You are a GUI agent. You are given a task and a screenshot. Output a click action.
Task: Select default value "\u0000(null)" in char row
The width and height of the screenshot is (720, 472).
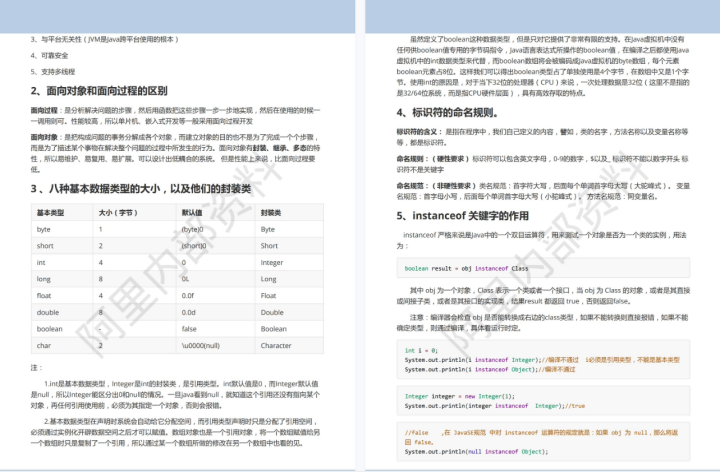tap(200, 345)
